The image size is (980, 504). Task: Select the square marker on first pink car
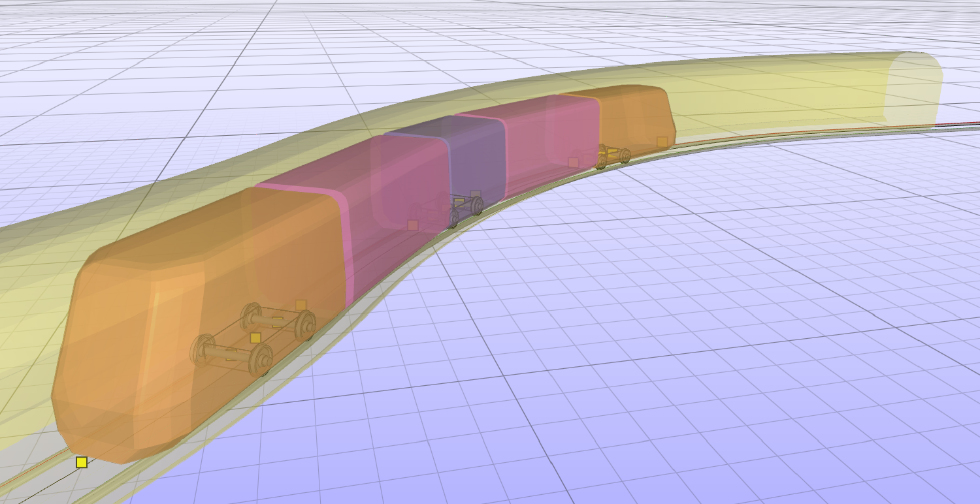click(x=413, y=225)
